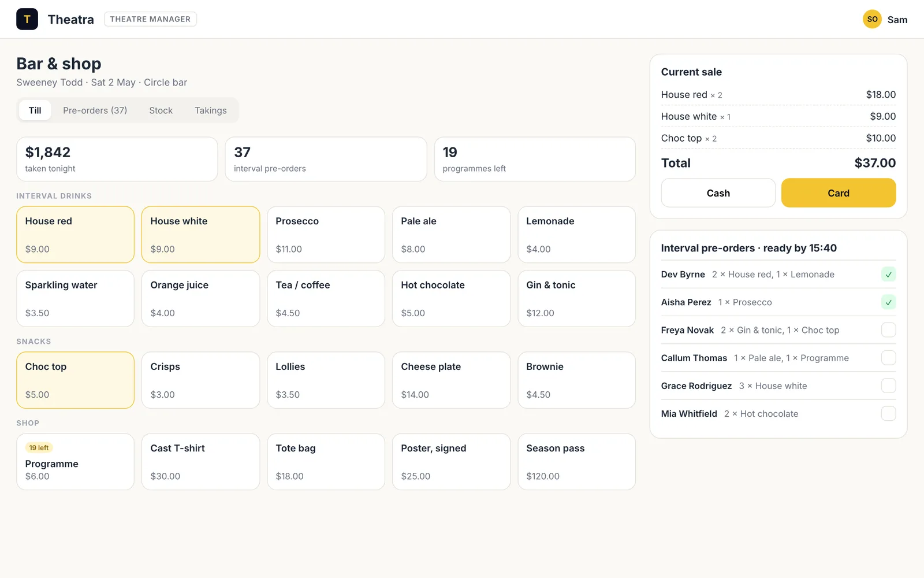Open the Stock tab
The image size is (924, 578).
click(161, 110)
